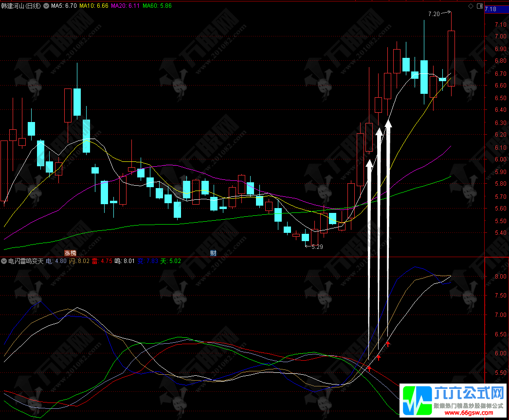
Task: Click the 5.40 price axis label
Action: pos(500,232)
